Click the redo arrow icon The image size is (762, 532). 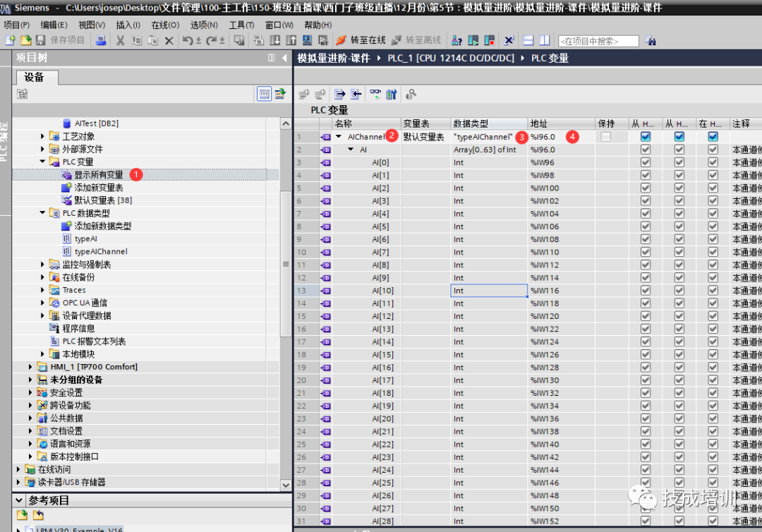coord(212,40)
